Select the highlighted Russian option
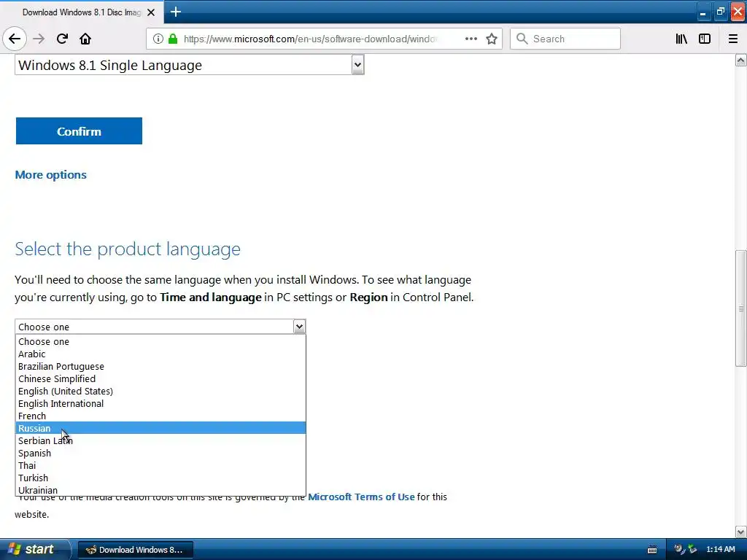This screenshot has width=747, height=560. [x=160, y=428]
